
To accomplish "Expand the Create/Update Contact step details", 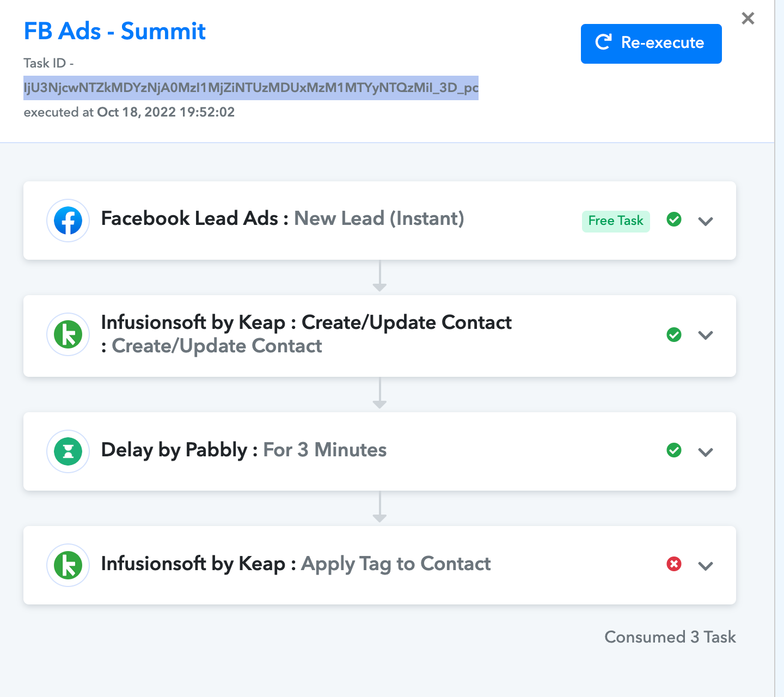I will coord(706,335).
